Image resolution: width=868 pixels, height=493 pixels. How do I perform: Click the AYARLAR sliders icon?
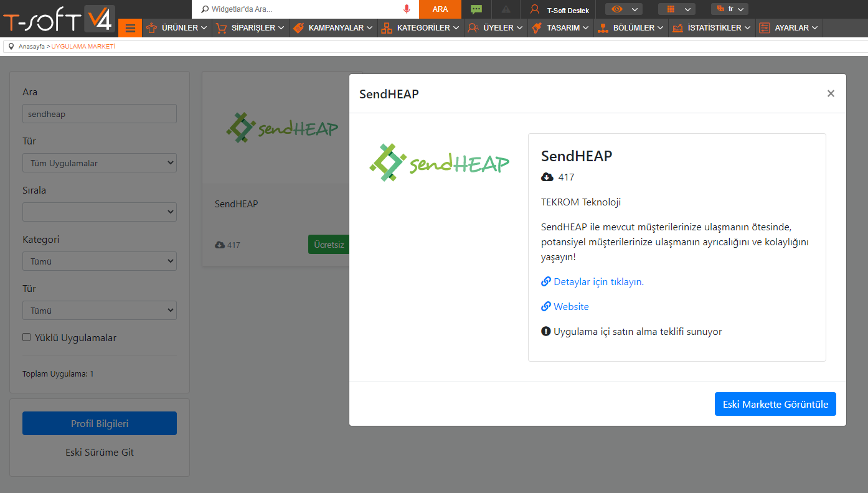(x=765, y=28)
